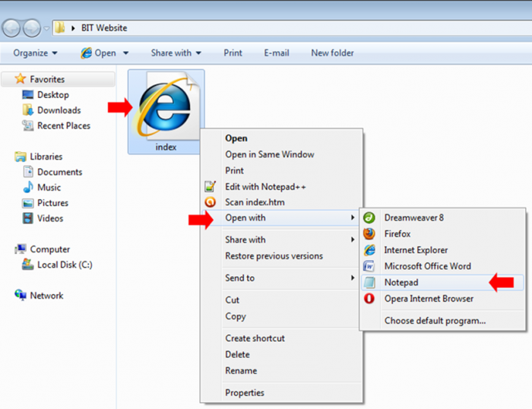Viewport: 532px width, 409px height.
Task: Click the Dreamweaver 8 icon
Action: [x=369, y=217]
